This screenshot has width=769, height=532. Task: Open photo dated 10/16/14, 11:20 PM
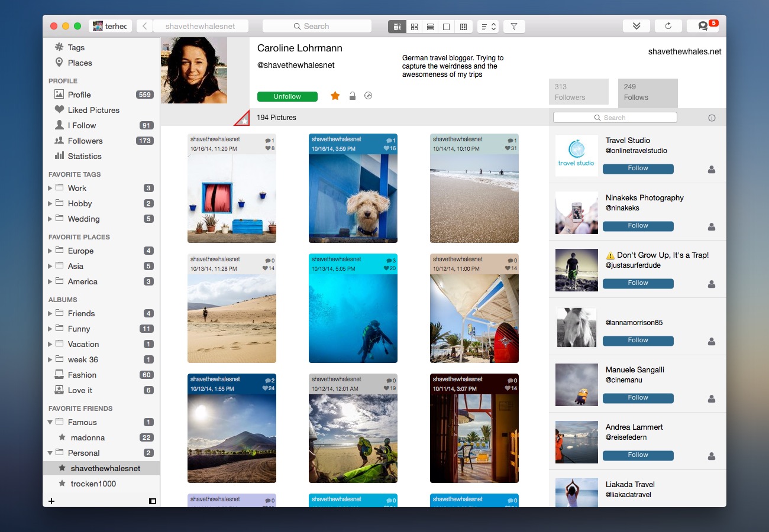[x=232, y=199]
